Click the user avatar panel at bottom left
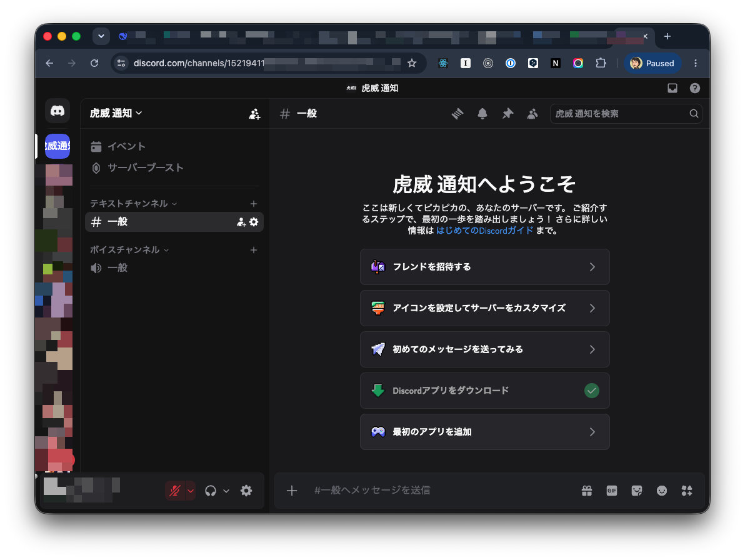Image resolution: width=745 pixels, height=560 pixels. [x=82, y=490]
